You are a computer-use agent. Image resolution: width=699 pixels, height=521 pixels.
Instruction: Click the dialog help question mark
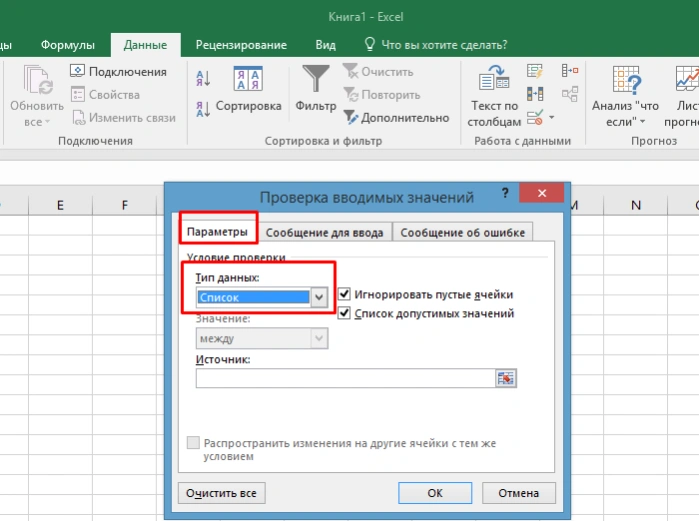pyautogui.click(x=505, y=193)
